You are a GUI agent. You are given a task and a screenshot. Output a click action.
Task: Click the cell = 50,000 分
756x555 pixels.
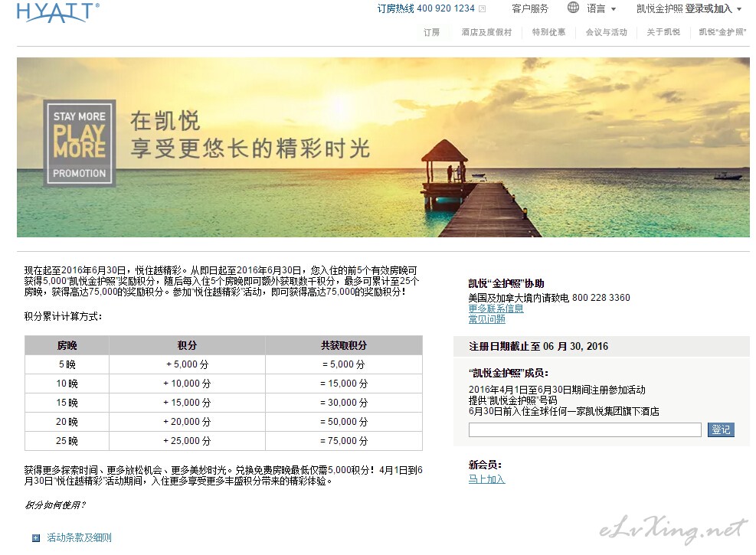344,422
